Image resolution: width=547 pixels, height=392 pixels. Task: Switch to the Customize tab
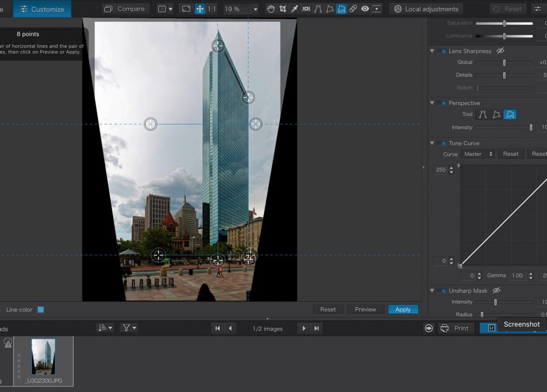42,9
